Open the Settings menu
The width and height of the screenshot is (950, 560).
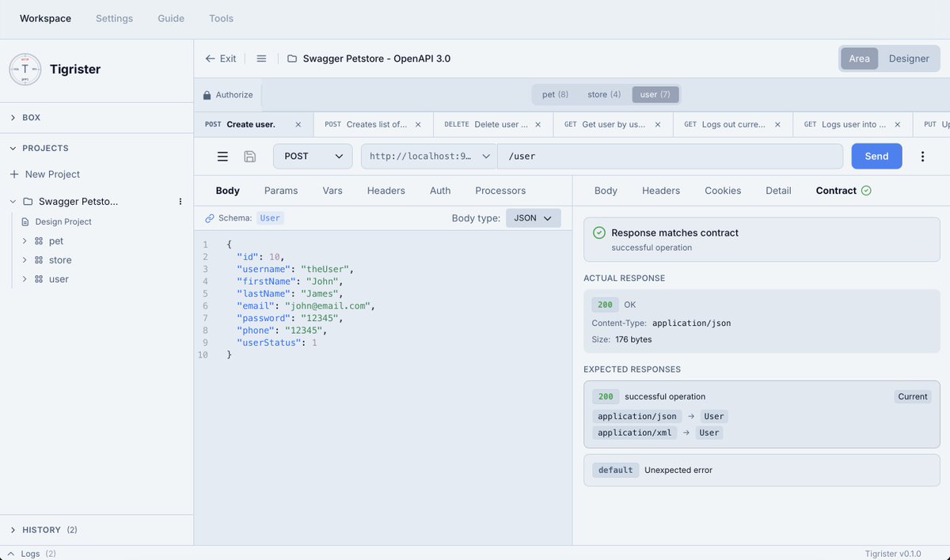114,18
